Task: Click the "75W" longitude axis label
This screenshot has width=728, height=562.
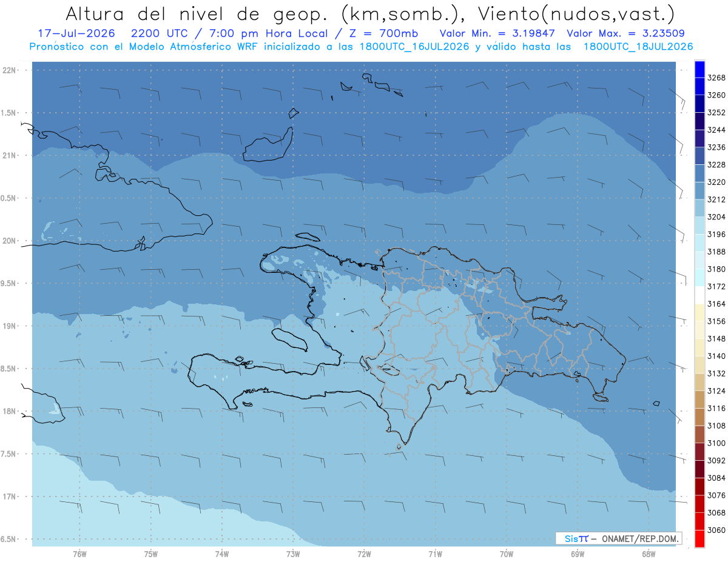Action: pyautogui.click(x=151, y=554)
